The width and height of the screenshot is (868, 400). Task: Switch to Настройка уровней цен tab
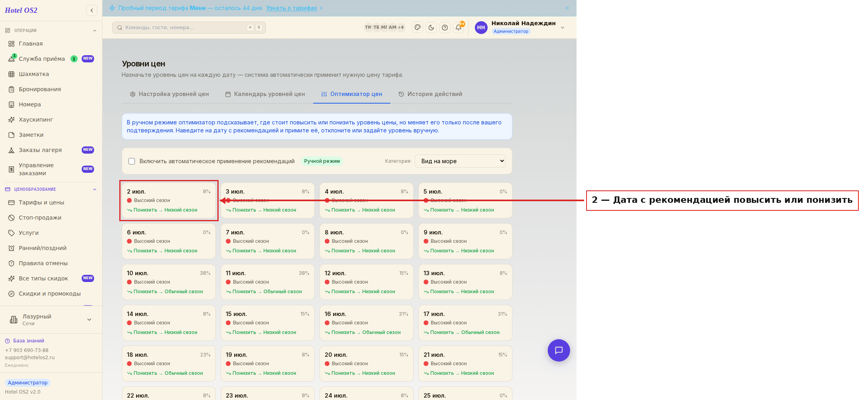[x=169, y=94]
